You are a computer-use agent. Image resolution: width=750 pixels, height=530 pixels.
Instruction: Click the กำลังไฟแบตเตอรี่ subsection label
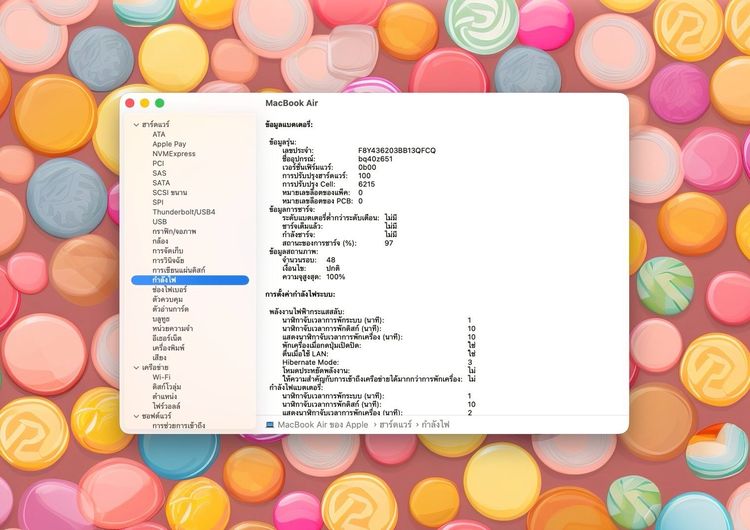[296, 387]
